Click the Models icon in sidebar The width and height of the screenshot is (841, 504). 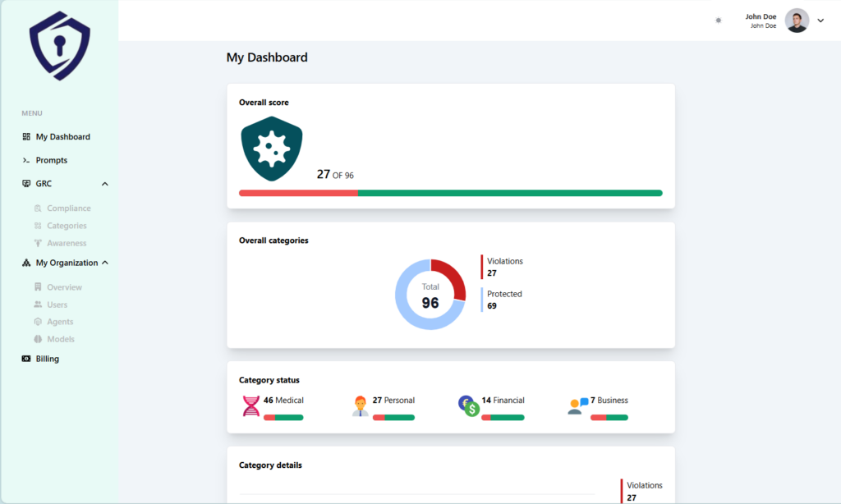[x=38, y=339]
